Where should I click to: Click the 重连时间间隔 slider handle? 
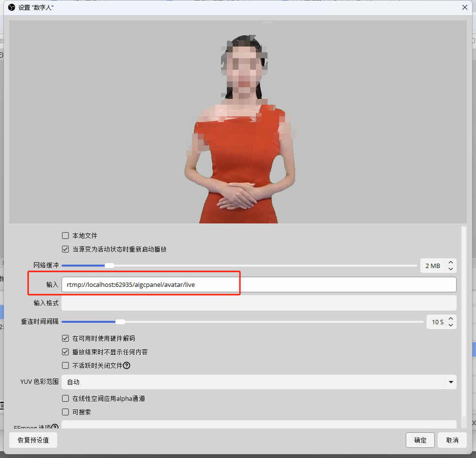(120, 322)
